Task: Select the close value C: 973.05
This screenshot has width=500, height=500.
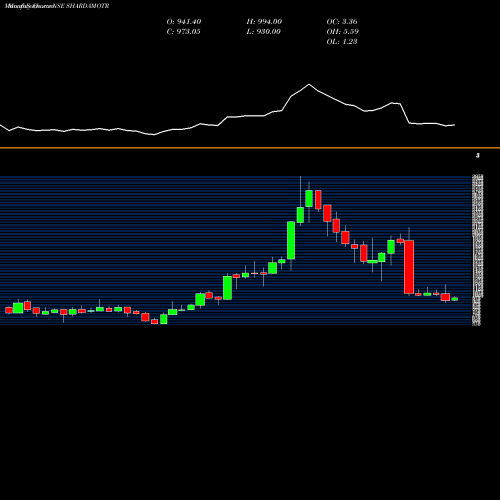Action: pyautogui.click(x=183, y=32)
